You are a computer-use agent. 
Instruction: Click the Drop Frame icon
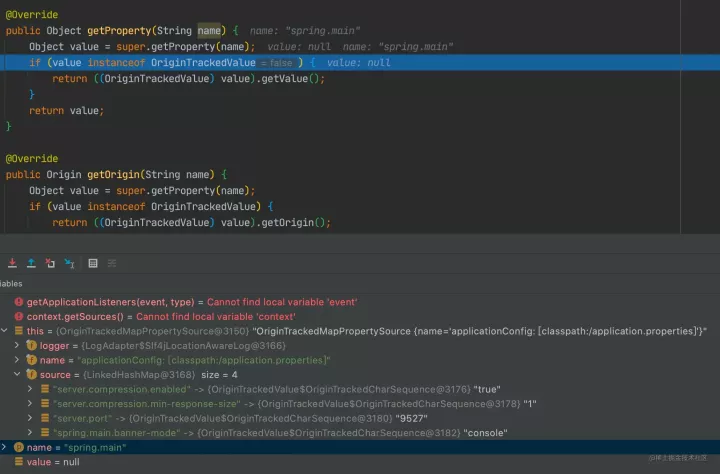tap(50, 263)
